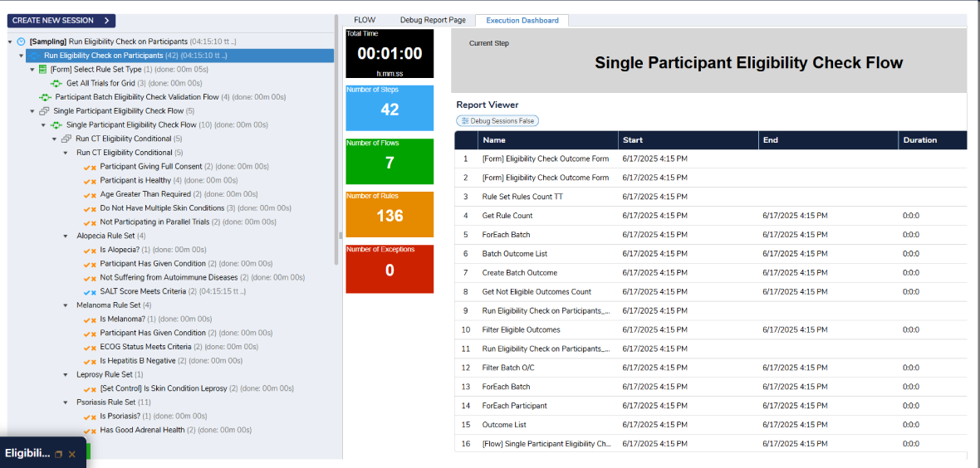Image resolution: width=980 pixels, height=468 pixels.
Task: Open the Debug Report Page tab
Action: coord(434,20)
